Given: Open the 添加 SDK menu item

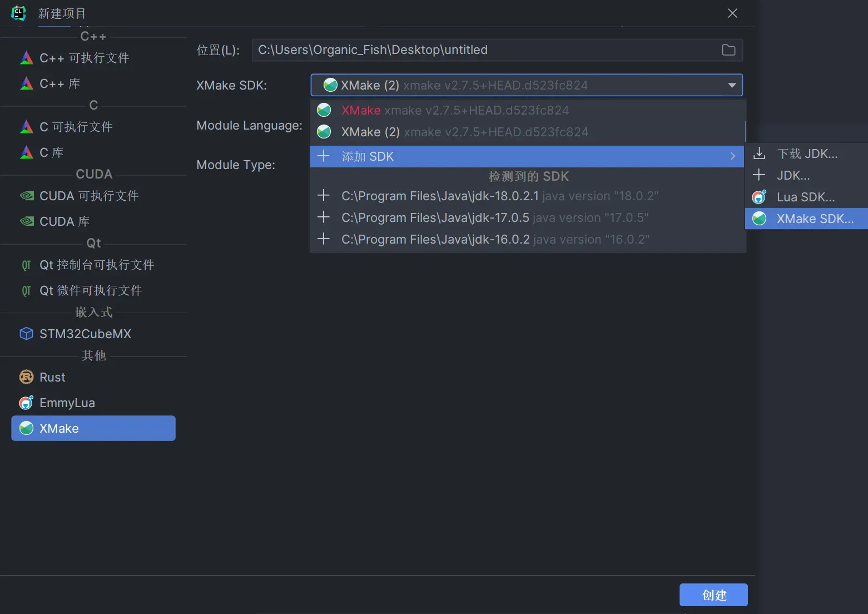Looking at the screenshot, I should click(x=527, y=156).
